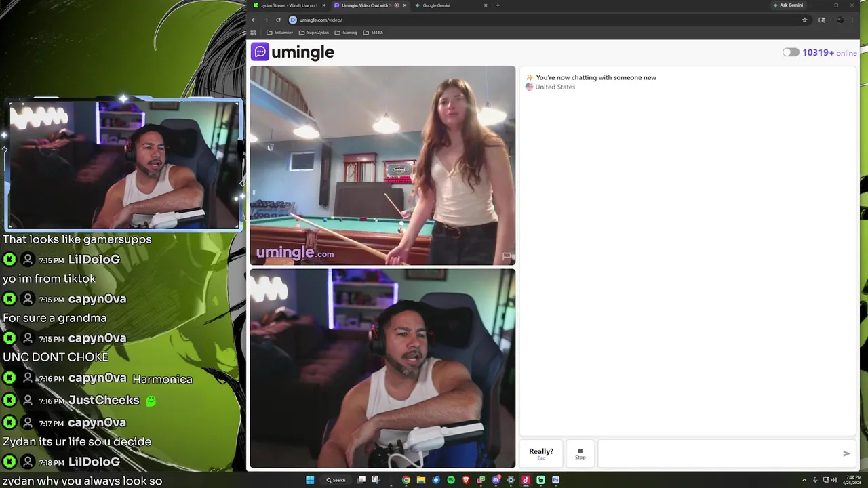Click the umingle logo
Screen dimensions: 868x488
(293, 52)
